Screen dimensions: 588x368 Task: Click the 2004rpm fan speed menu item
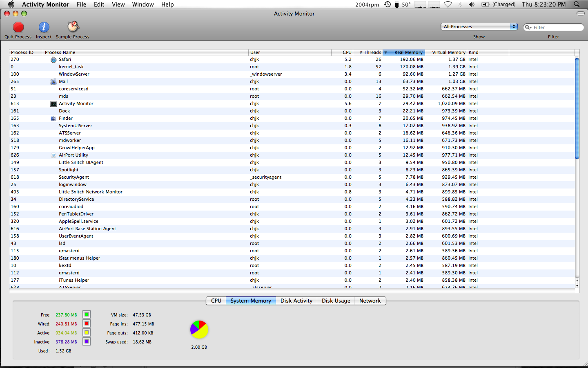coord(367,4)
